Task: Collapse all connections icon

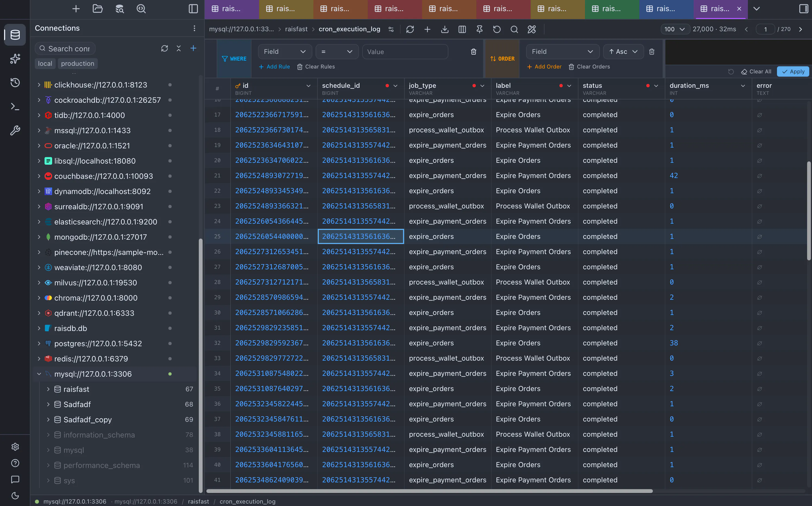Action: pyautogui.click(x=179, y=49)
